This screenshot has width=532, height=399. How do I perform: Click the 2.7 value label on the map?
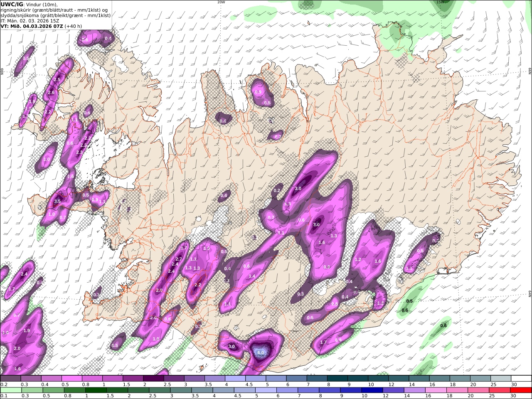(x=179, y=259)
